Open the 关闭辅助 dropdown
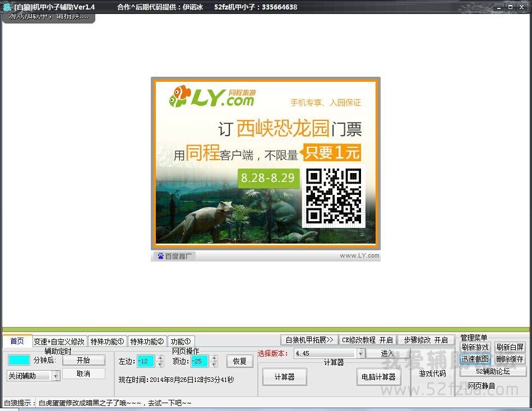Screen dimensions: 532x411 [33, 376]
